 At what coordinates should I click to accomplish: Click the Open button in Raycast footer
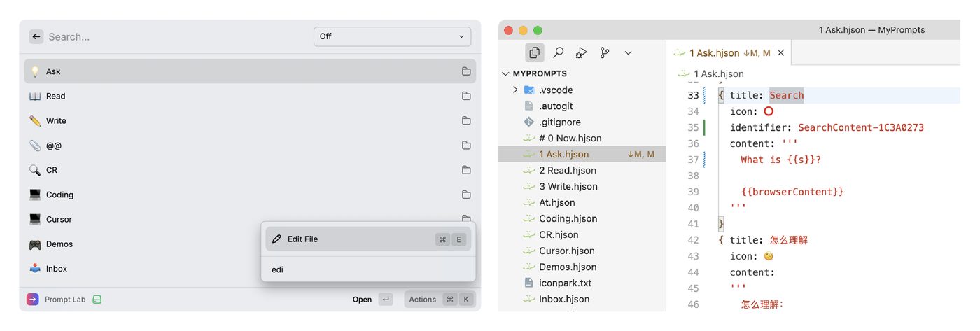(x=372, y=300)
